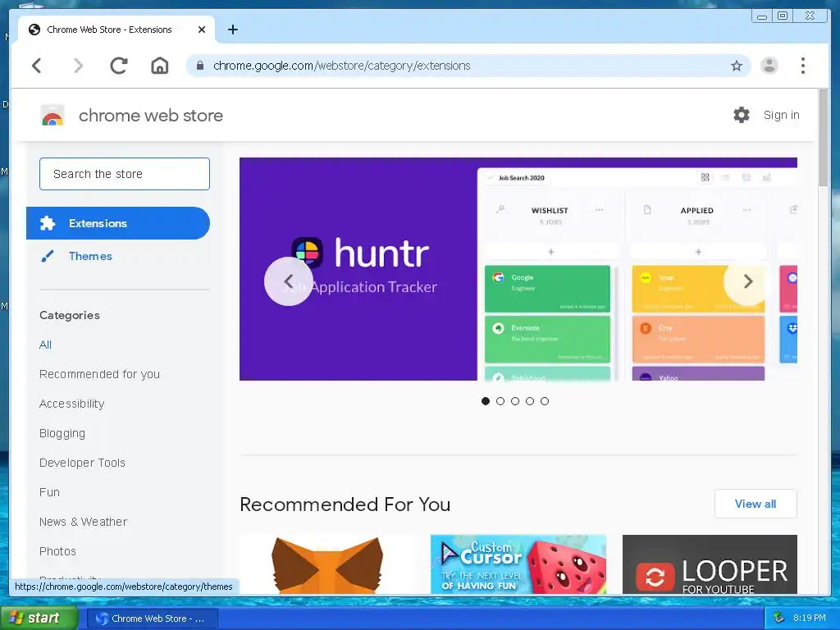Select the second carousel dot
Viewport: 840px width, 630px height.
(x=500, y=400)
